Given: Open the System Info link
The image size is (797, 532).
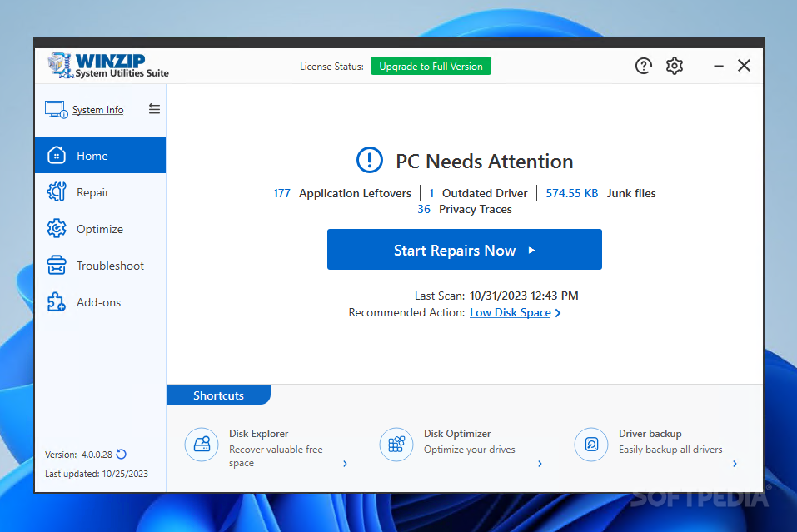Looking at the screenshot, I should 97,110.
